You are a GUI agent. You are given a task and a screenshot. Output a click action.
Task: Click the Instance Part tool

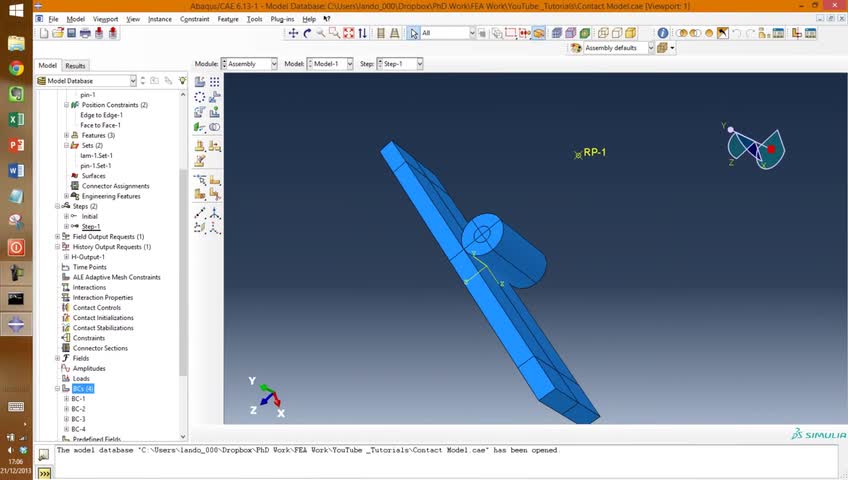pyautogui.click(x=200, y=82)
